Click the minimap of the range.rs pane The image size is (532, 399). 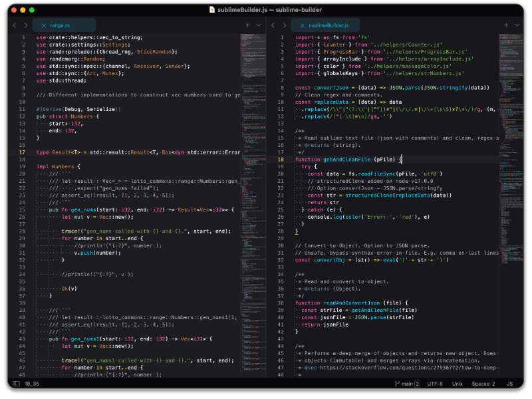[x=253, y=205]
